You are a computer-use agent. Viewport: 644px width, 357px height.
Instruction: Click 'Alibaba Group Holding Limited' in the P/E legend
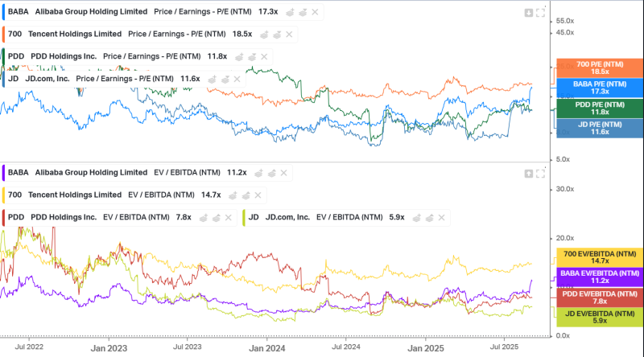pyautogui.click(x=91, y=12)
